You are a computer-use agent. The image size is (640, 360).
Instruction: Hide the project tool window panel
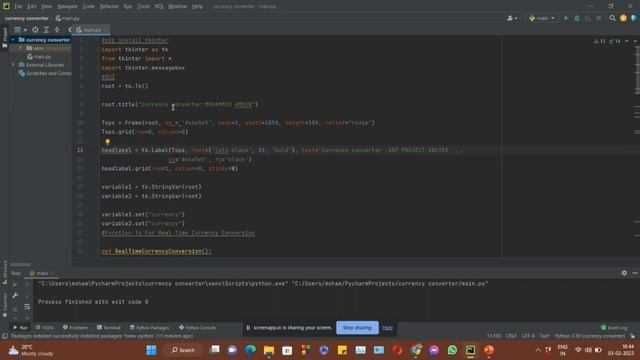(x=70, y=30)
